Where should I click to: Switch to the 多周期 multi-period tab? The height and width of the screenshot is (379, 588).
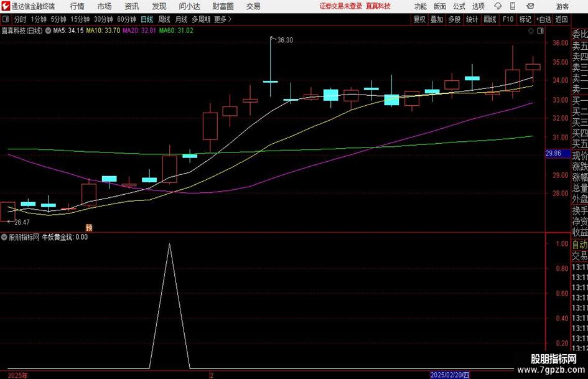click(201, 19)
